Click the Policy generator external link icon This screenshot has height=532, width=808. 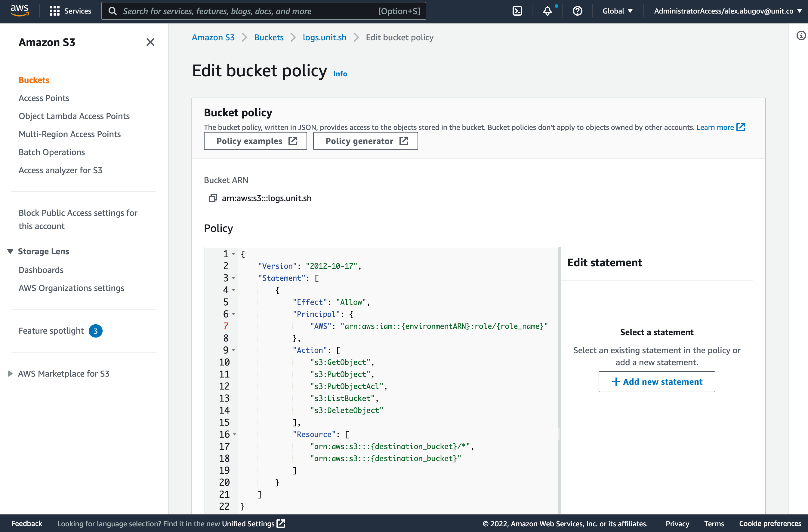404,141
